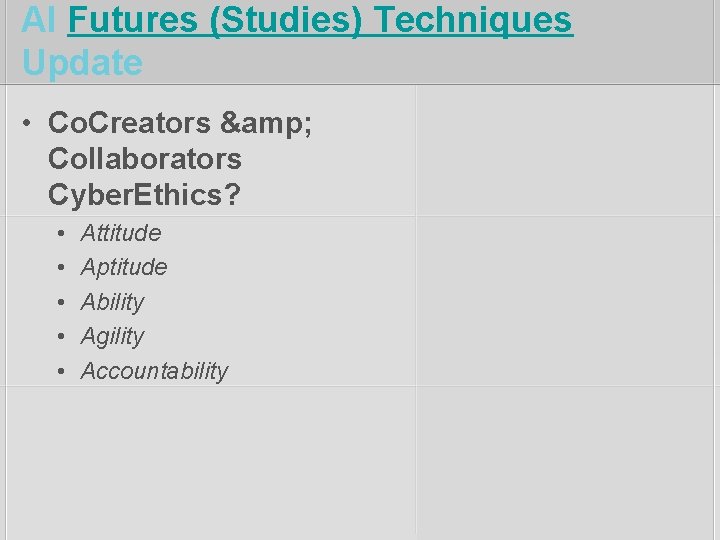Click the bullet dot beside Agility
The image size is (720, 540).
(62, 337)
